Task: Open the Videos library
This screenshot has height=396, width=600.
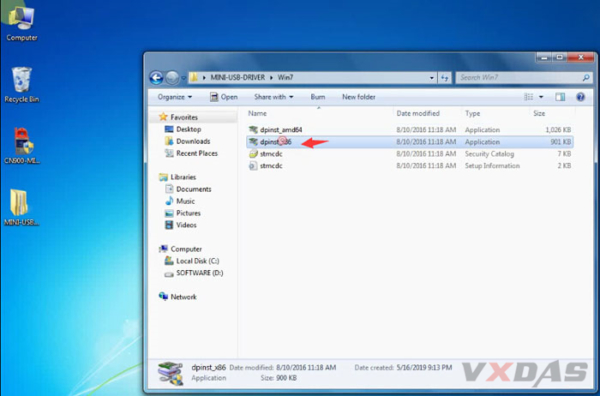Action: [x=186, y=225]
